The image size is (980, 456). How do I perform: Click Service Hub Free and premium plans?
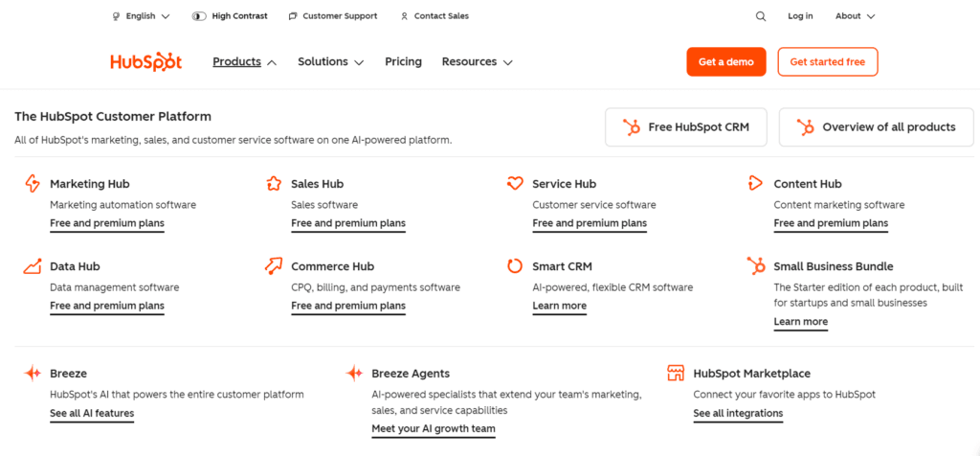(590, 223)
